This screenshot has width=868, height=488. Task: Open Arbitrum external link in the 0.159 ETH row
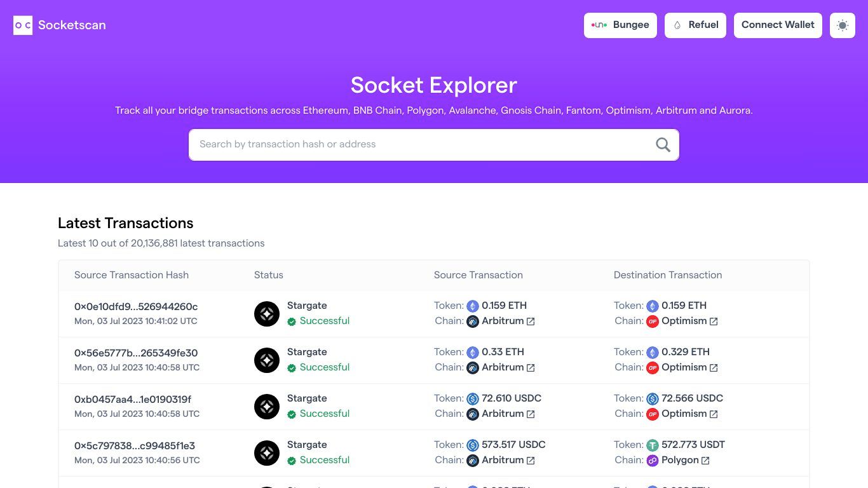coord(531,322)
